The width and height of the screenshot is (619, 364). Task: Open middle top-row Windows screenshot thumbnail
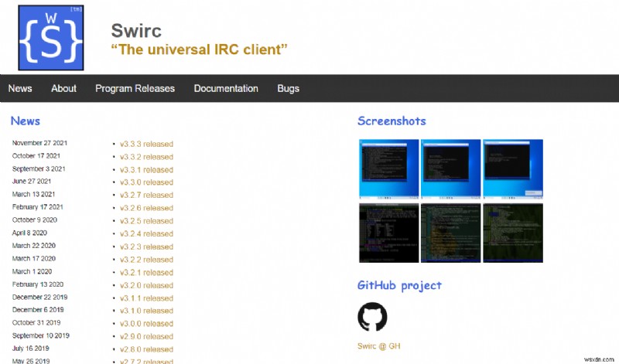451,168
